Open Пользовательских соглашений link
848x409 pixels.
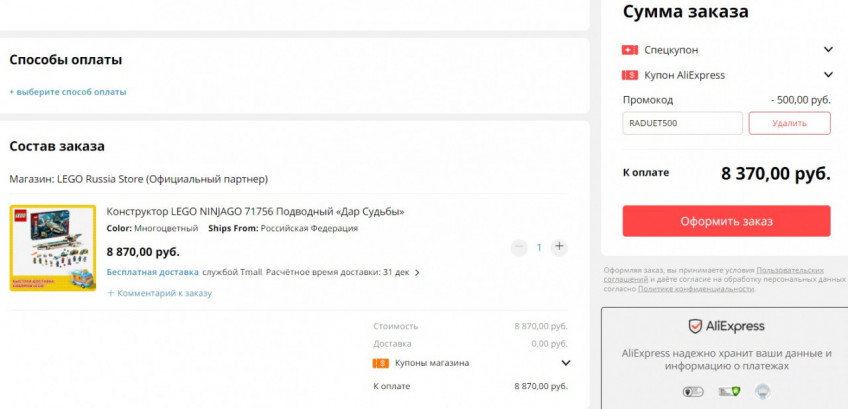(714, 274)
